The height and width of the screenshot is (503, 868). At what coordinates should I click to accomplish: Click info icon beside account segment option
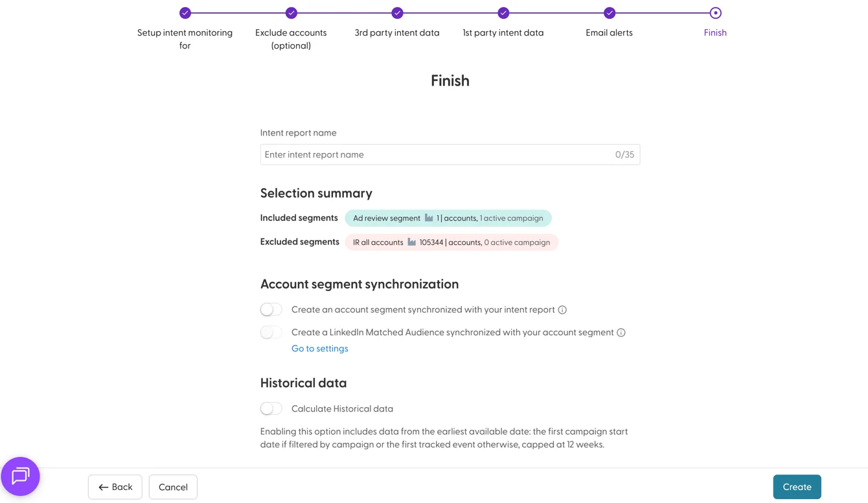coord(562,310)
